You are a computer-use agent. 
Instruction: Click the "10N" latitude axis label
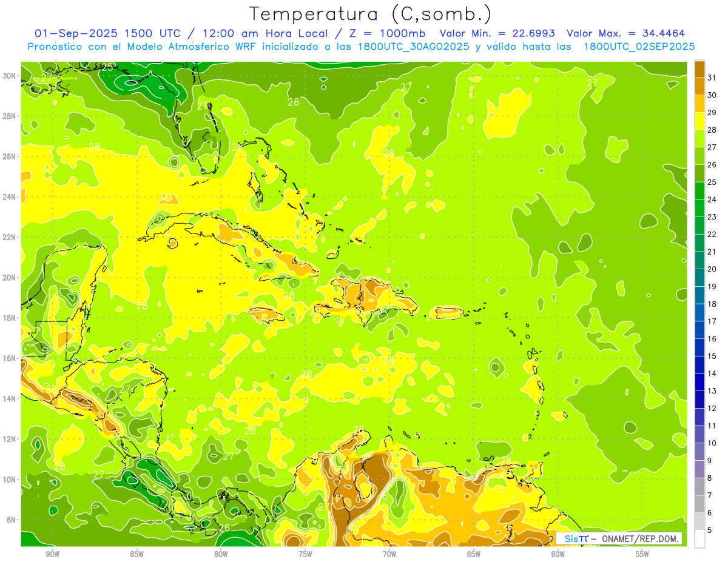(9, 479)
